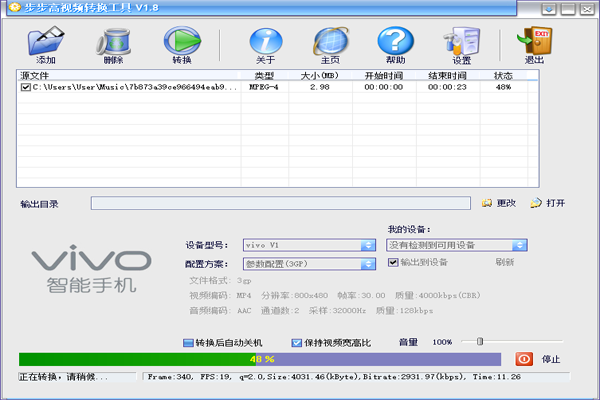Click the 源文件 column header
The image size is (600, 400).
(x=129, y=75)
